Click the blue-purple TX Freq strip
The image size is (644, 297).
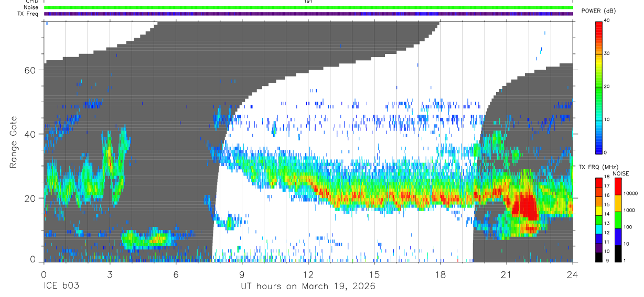(308, 14)
